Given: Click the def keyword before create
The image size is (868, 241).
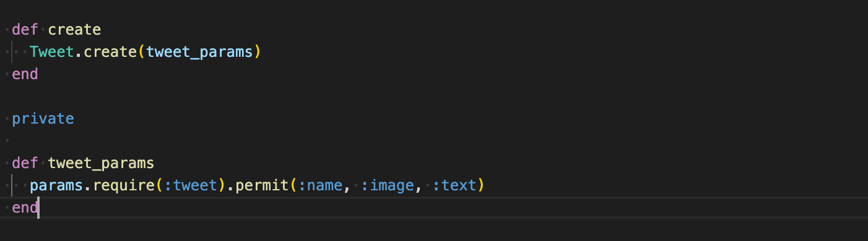Looking at the screenshot, I should 25,30.
